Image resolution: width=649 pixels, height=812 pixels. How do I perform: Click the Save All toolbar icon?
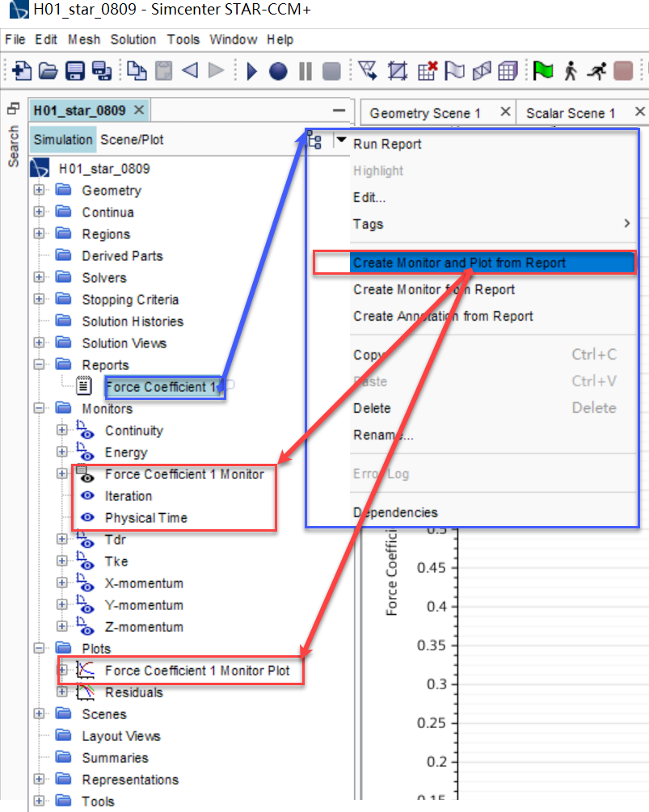[102, 70]
